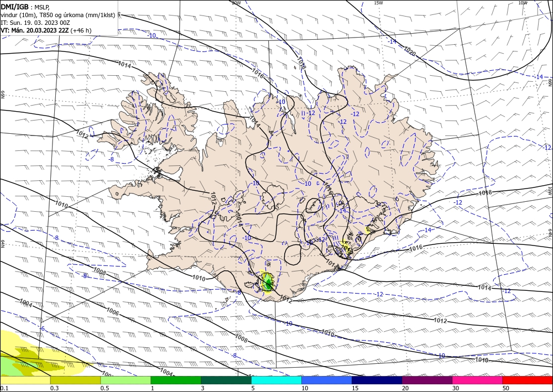Click the purple 20–30 legend swatch
The image size is (553, 392).
[427, 380]
